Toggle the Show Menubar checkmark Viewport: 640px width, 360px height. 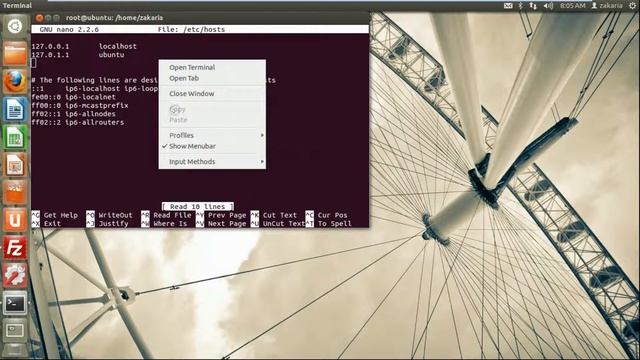coord(212,146)
